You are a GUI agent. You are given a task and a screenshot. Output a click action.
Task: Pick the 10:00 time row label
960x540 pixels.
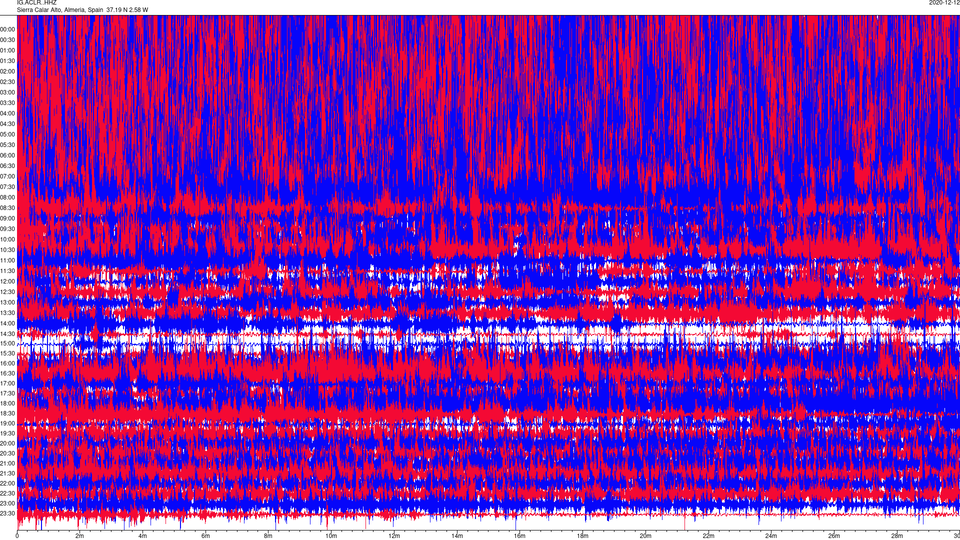coord(8,239)
